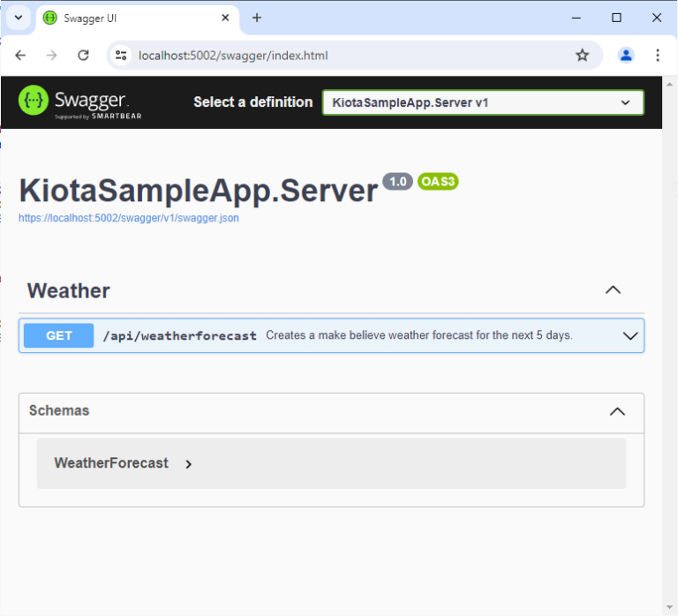Reload the Swagger page
This screenshot has height=616, width=678.
point(83,56)
